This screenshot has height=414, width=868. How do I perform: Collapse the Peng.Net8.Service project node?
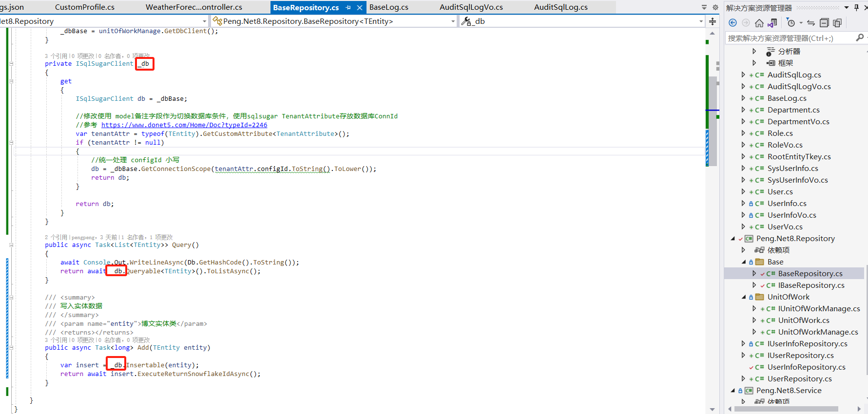733,391
